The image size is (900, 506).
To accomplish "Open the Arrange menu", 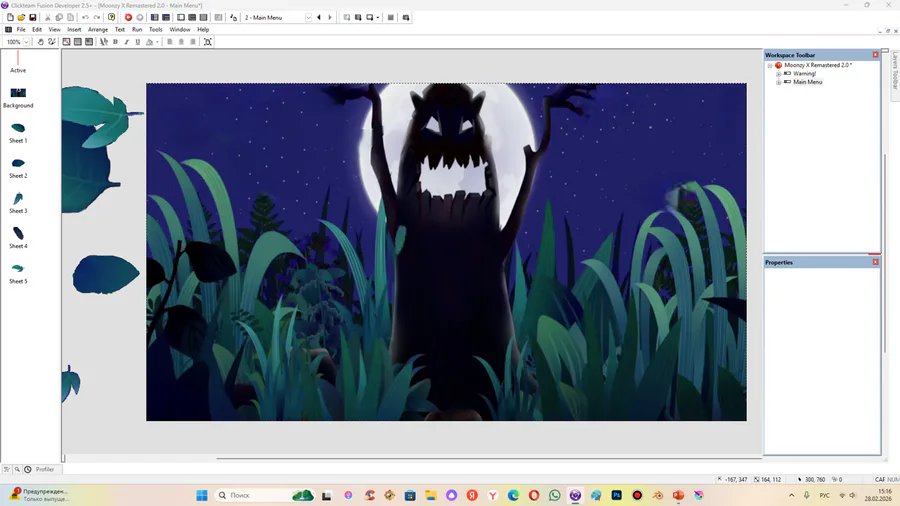I will tap(98, 29).
